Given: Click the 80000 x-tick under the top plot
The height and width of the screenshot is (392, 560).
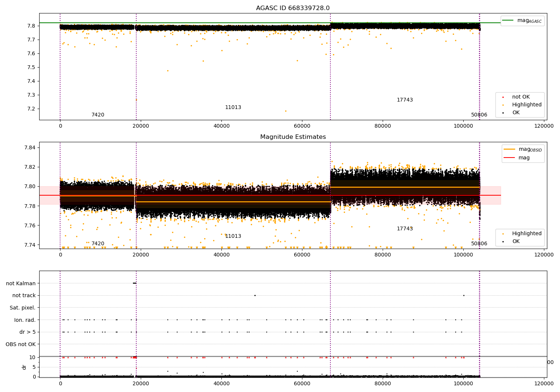Looking at the screenshot, I should [x=383, y=126].
